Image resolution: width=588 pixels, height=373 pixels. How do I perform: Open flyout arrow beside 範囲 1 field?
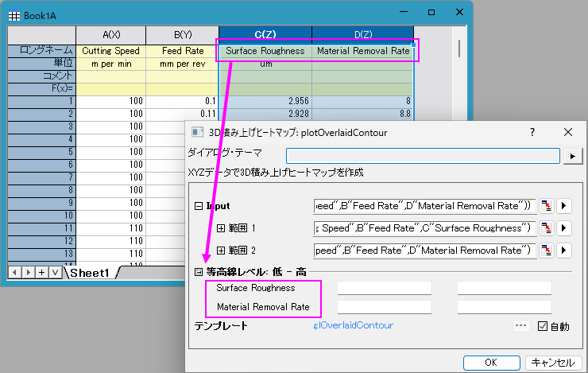click(563, 228)
